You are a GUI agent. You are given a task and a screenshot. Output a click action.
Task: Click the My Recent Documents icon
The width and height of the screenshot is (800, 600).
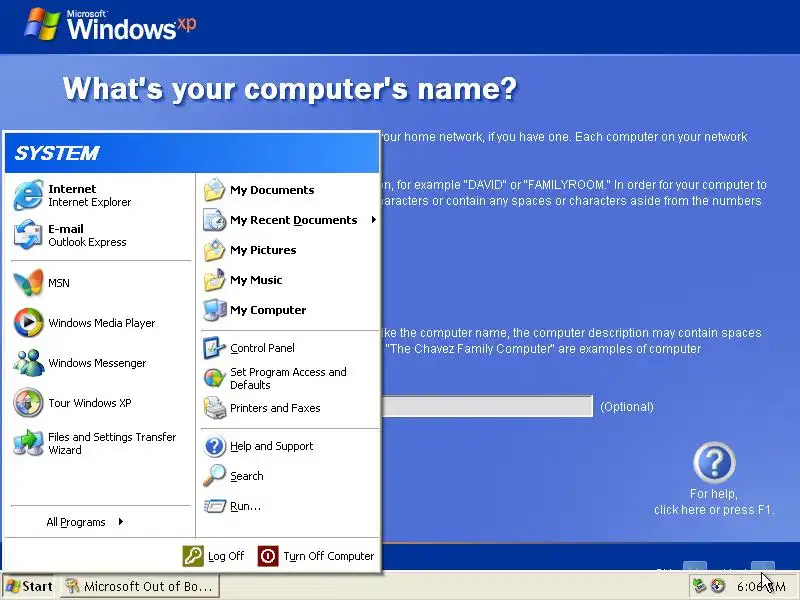(x=214, y=220)
